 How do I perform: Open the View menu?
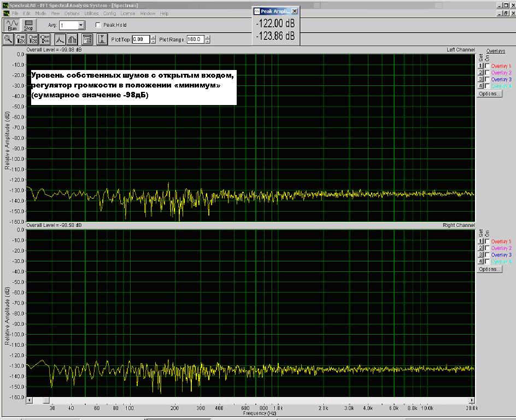[55, 14]
